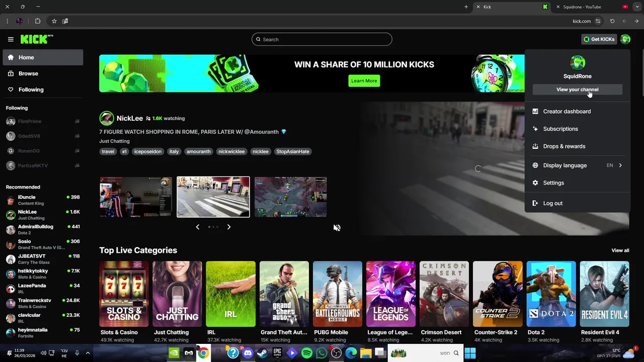The width and height of the screenshot is (644, 362).
Task: Bookmark page with star icon
Action: 54,21
